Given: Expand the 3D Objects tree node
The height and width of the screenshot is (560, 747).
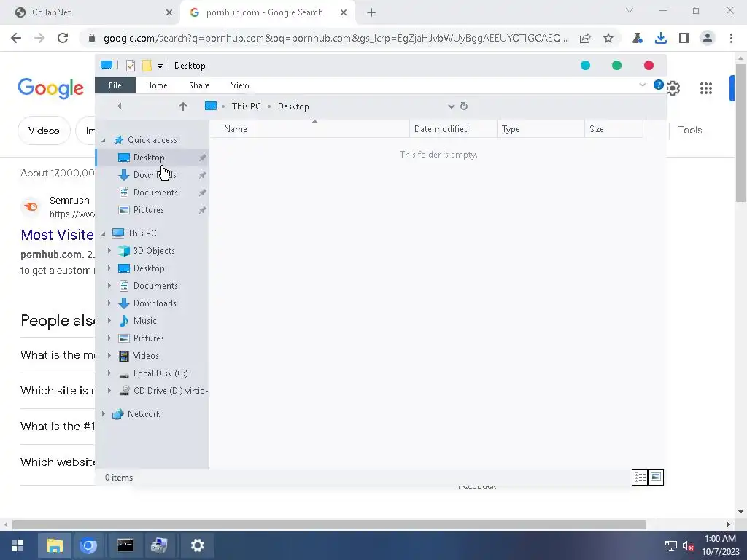Looking at the screenshot, I should pyautogui.click(x=109, y=251).
